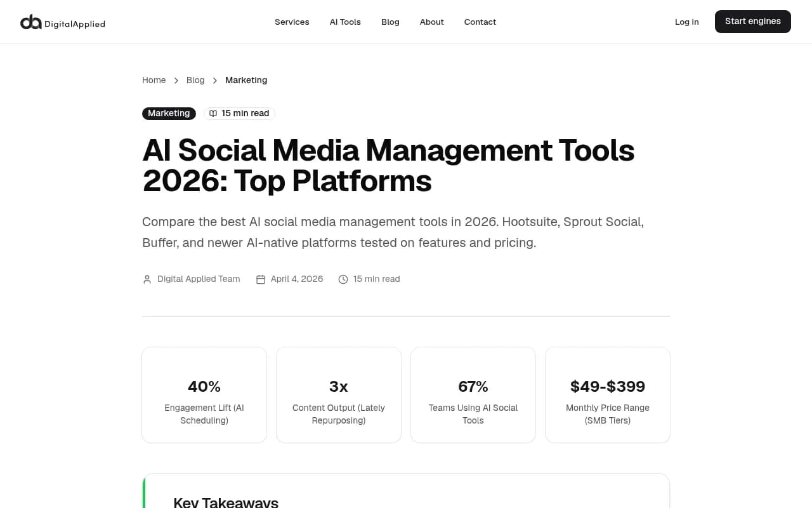Select the 3x Content Output card
The width and height of the screenshot is (812, 508).
coord(339,395)
